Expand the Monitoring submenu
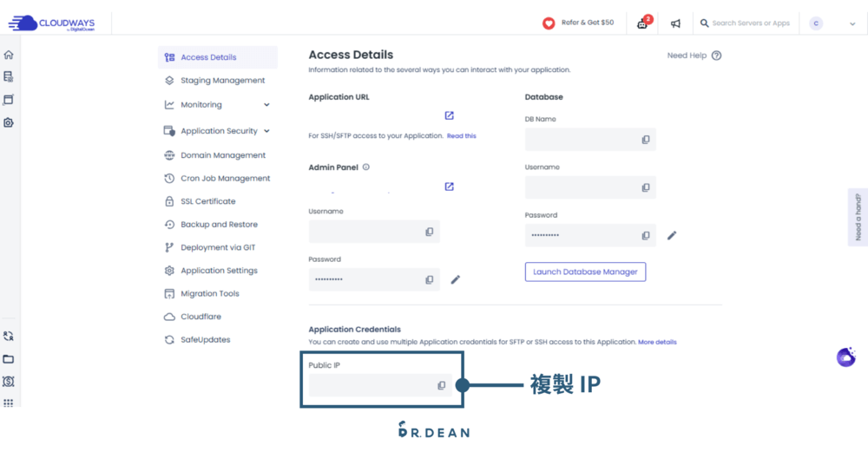Viewport: 868px width, 452px height. pyautogui.click(x=266, y=105)
